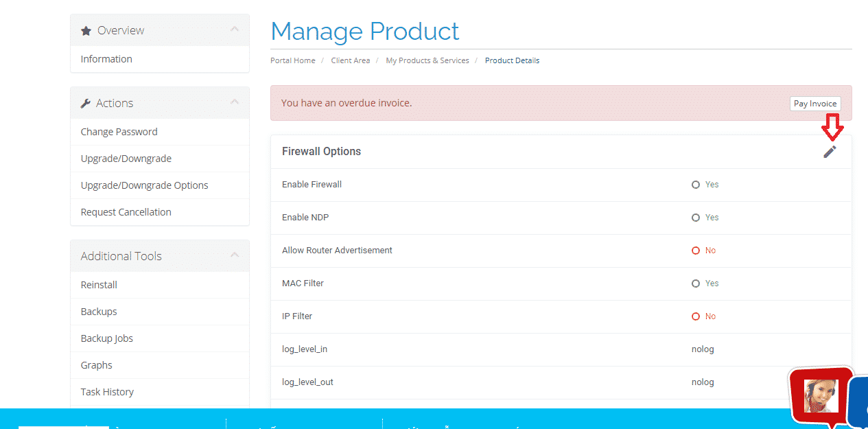Open the Client Area breadcrumb link
The image size is (868, 429).
[x=350, y=60]
